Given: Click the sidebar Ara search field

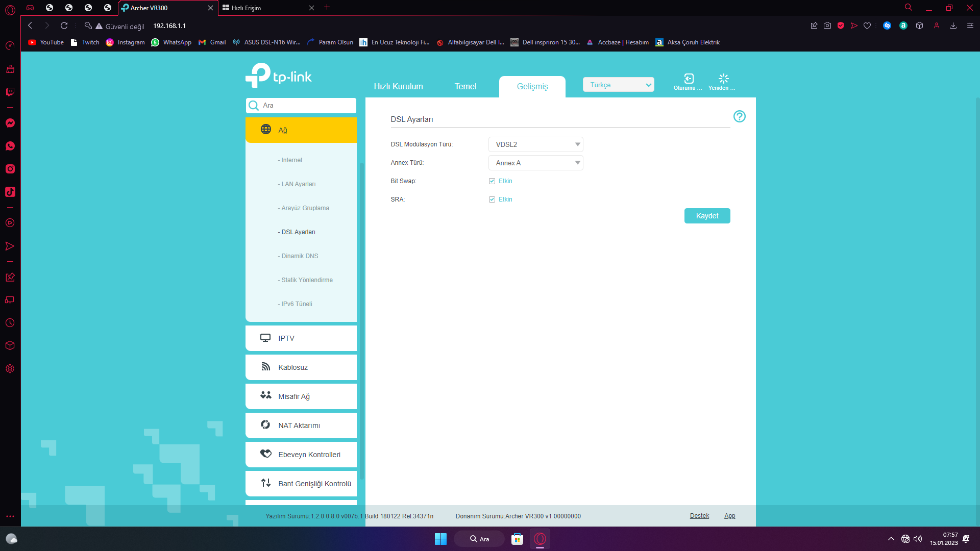Looking at the screenshot, I should coord(306,106).
